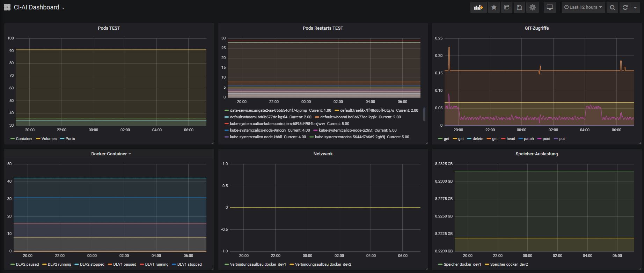Mark dashboard as favorite with star icon
Viewport: 644px width, 273px height.
tap(494, 7)
